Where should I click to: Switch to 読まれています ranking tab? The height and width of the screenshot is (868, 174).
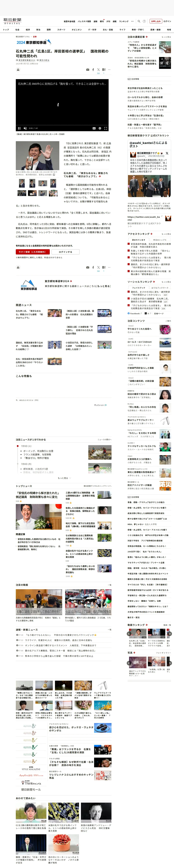pyautogui.click(x=138, y=240)
